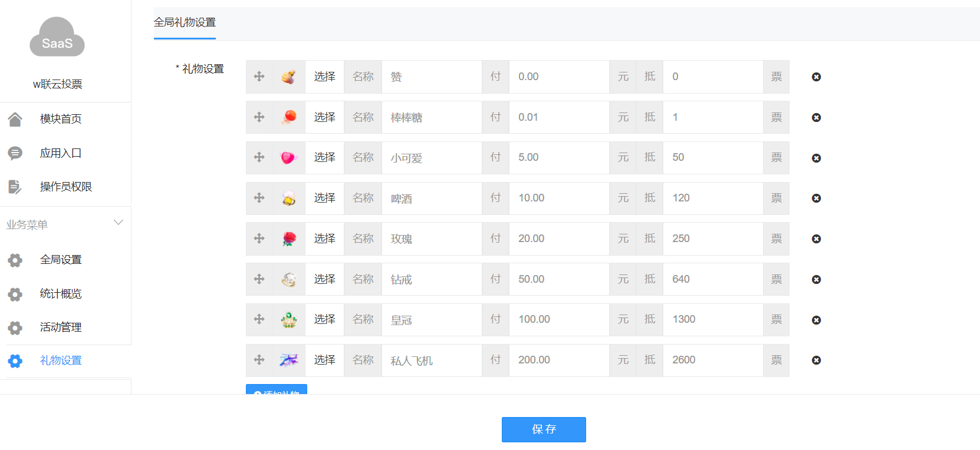
Task: Click the SaaS cloud logo
Action: [57, 37]
